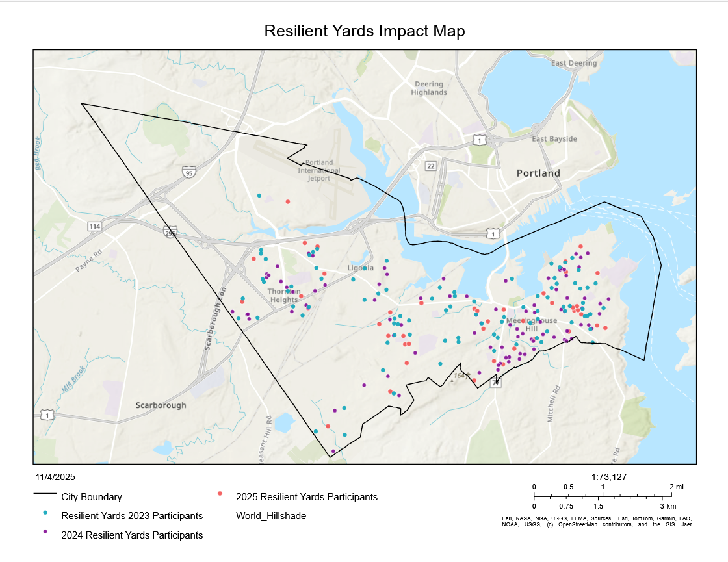Select the 2024 Resilient Yards Participants legend entry
Screen dimensions: 728x562
(x=132, y=536)
